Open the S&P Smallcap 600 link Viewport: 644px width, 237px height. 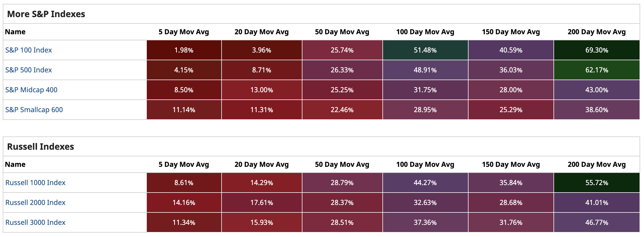click(x=34, y=110)
